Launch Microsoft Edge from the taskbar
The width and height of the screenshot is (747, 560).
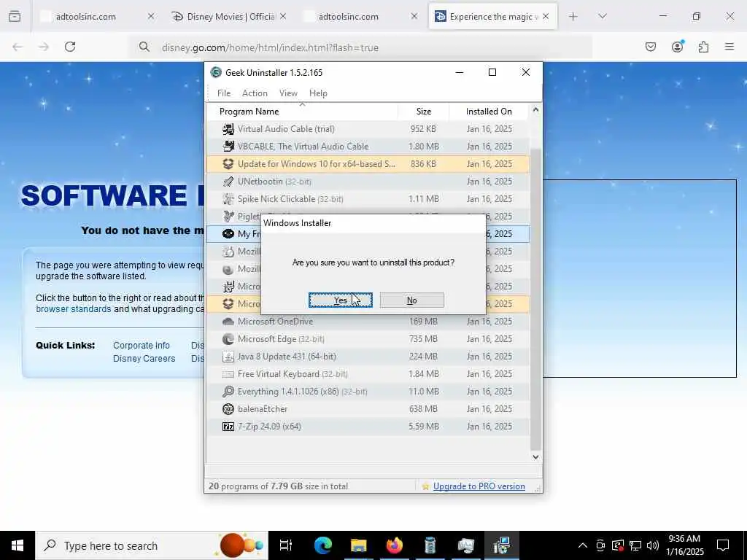[x=322, y=545]
